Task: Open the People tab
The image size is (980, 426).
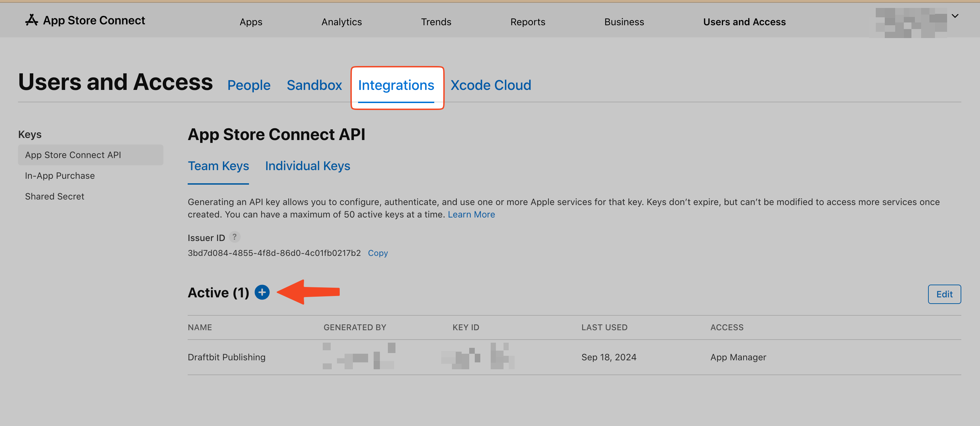Action: click(249, 85)
